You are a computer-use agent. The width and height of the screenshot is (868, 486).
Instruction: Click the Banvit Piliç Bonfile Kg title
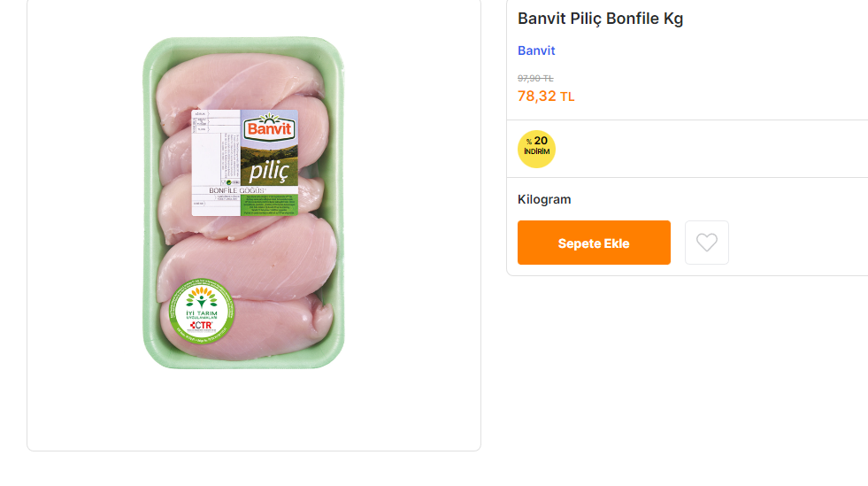(600, 19)
